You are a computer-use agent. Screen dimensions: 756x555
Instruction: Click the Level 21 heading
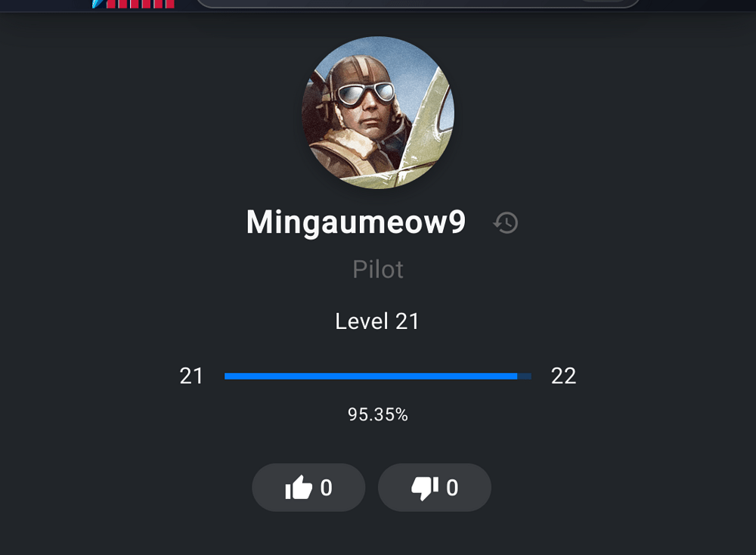click(x=377, y=321)
